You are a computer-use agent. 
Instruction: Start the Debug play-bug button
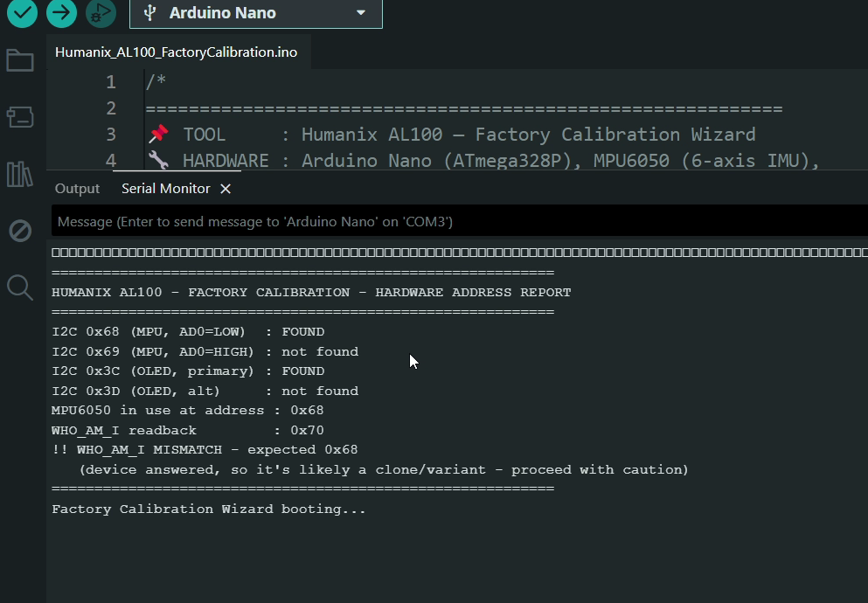[101, 13]
